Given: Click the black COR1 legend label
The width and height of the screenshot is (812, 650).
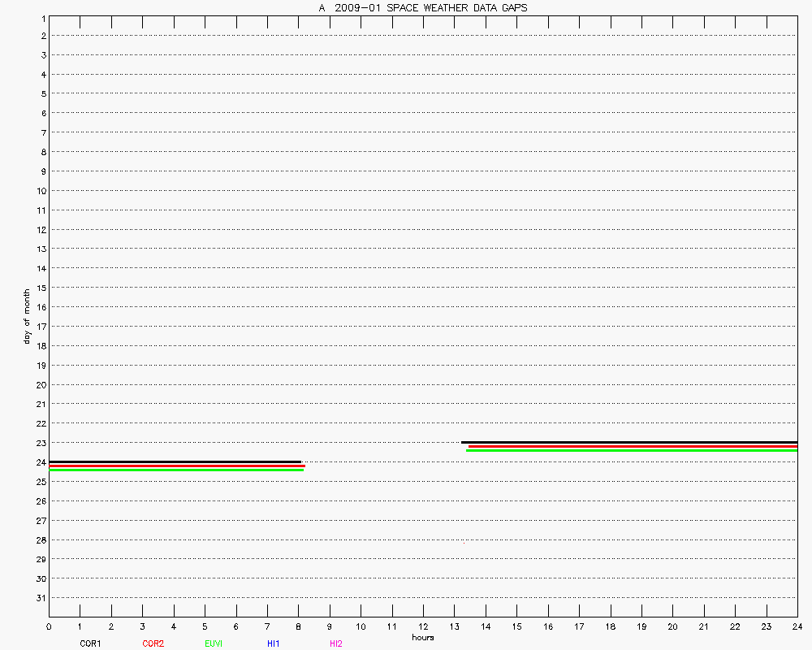Looking at the screenshot, I should [90, 643].
